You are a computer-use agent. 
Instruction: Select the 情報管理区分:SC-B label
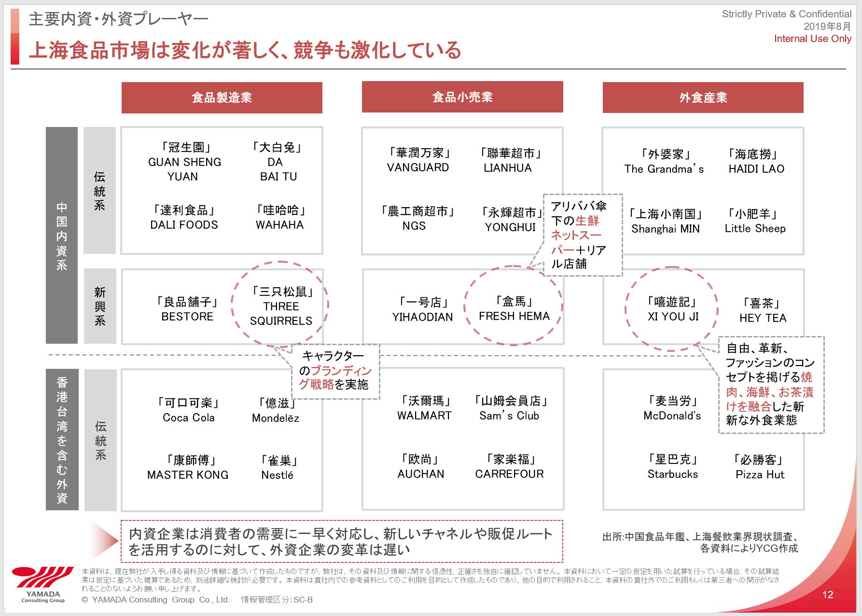[x=277, y=600]
